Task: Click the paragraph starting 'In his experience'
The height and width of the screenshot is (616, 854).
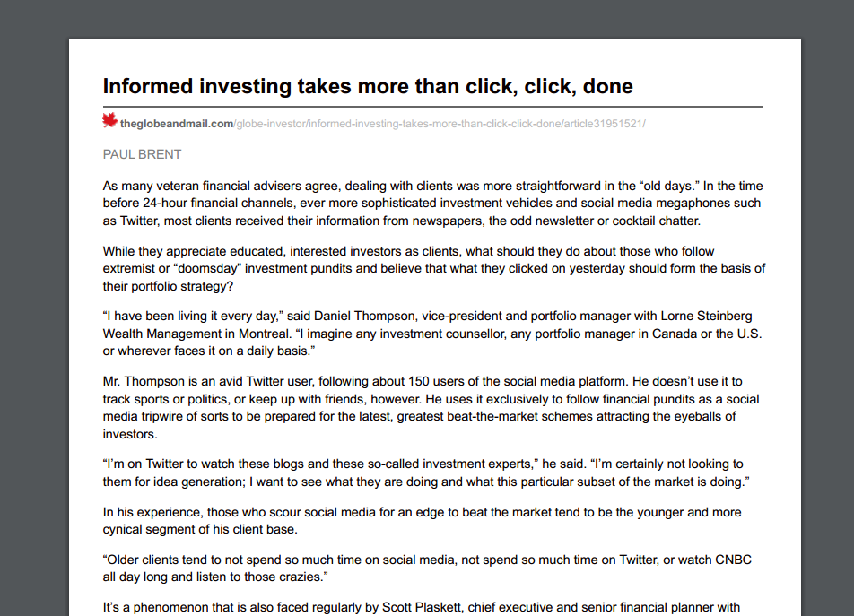Action: click(x=423, y=521)
